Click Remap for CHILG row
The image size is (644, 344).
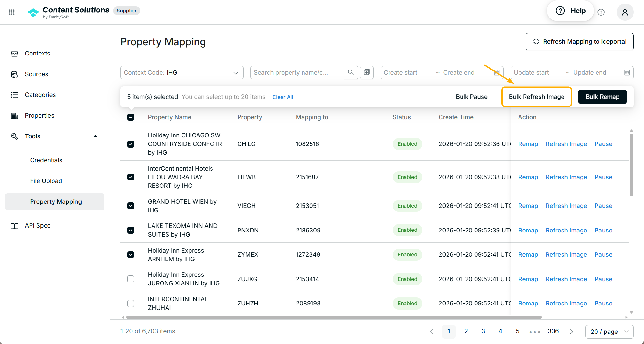point(528,144)
